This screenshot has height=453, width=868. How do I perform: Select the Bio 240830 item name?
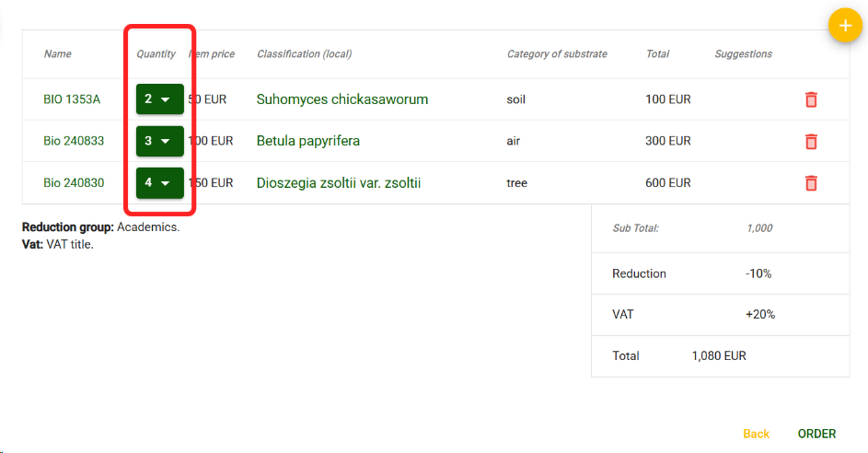tap(74, 183)
